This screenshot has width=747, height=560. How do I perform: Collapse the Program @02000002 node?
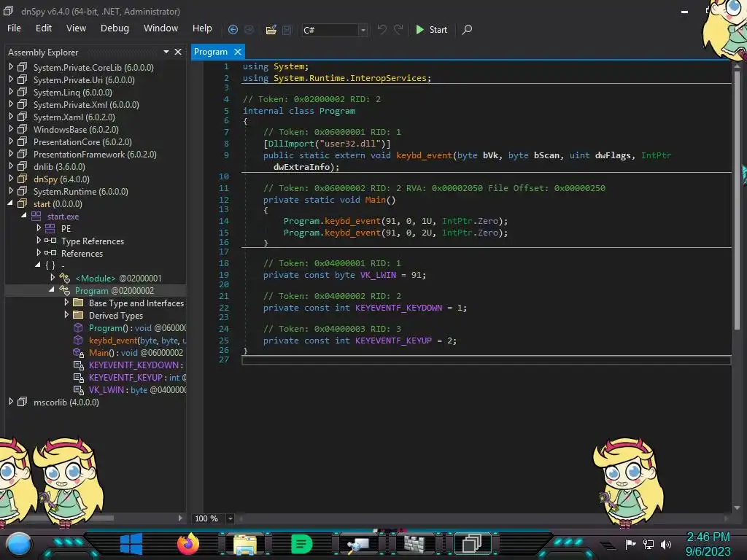click(x=52, y=290)
